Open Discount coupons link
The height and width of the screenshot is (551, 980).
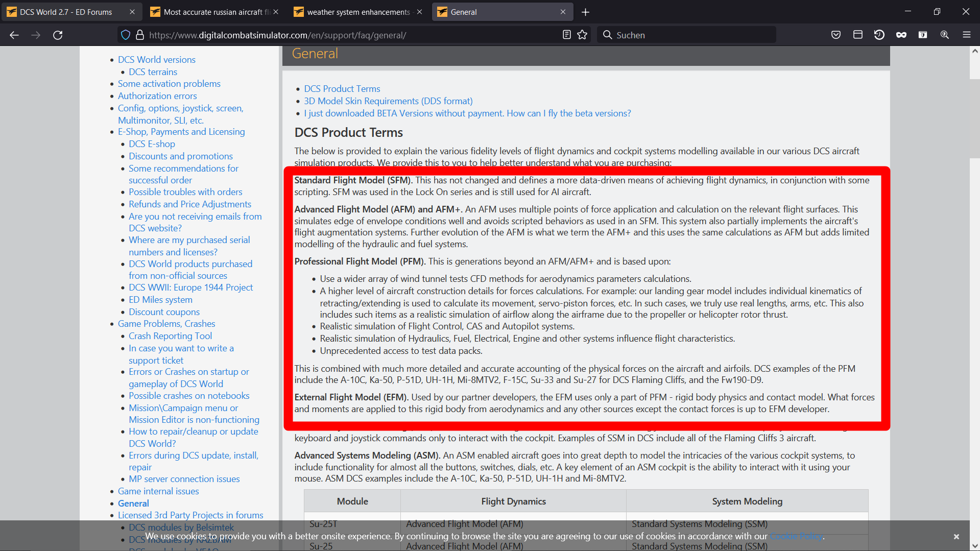[x=164, y=312]
